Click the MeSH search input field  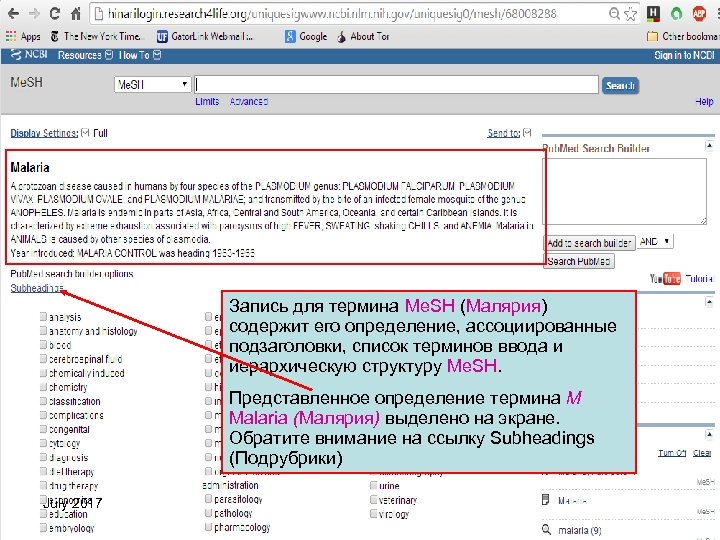(x=396, y=84)
